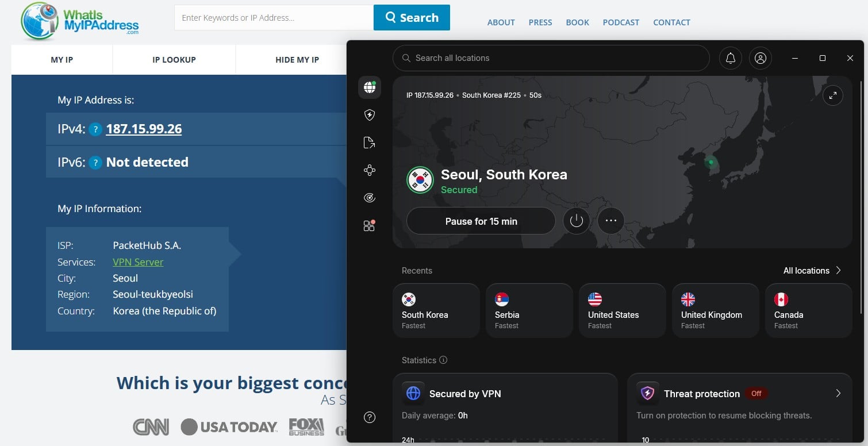Open the CONTACT menu link
The width and height of the screenshot is (868, 446).
coord(671,22)
